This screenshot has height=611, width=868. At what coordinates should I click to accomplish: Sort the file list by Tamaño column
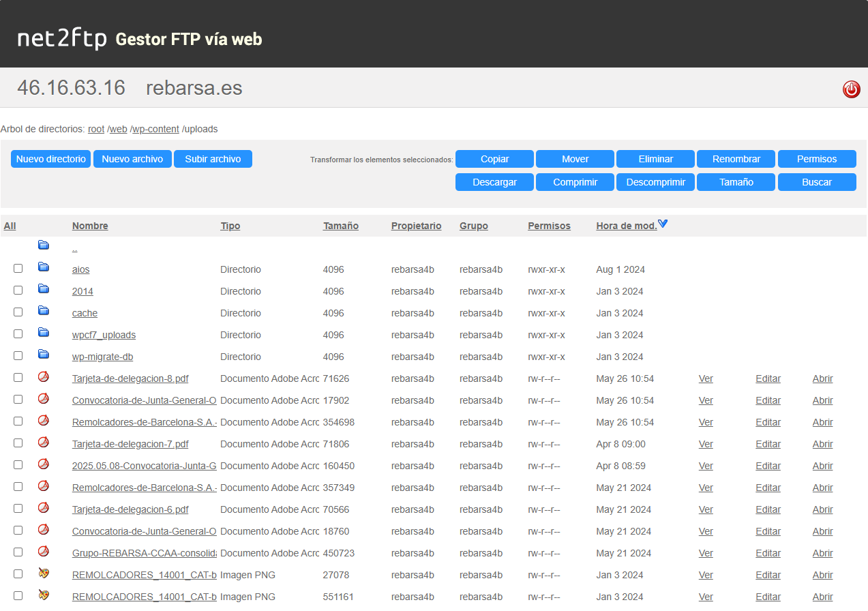click(x=340, y=226)
